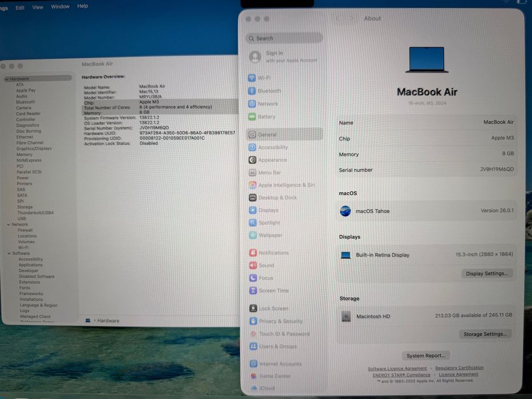The height and width of the screenshot is (399, 532).
Task: Collapse the Software section in System Information
Action: pyautogui.click(x=9, y=253)
